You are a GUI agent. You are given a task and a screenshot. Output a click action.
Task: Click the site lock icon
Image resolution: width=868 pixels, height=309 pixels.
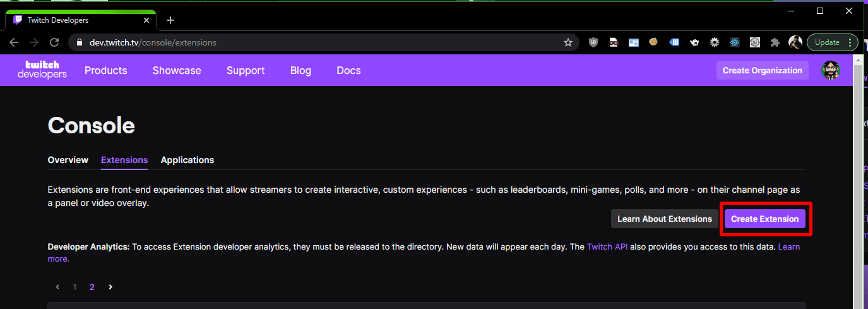(79, 42)
